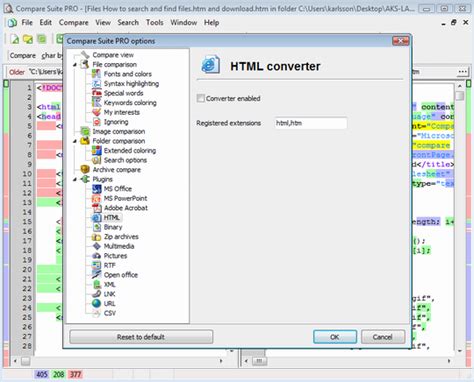The height and width of the screenshot is (382, 474).
Task: Select the Search options icon
Action: pyautogui.click(x=96, y=160)
